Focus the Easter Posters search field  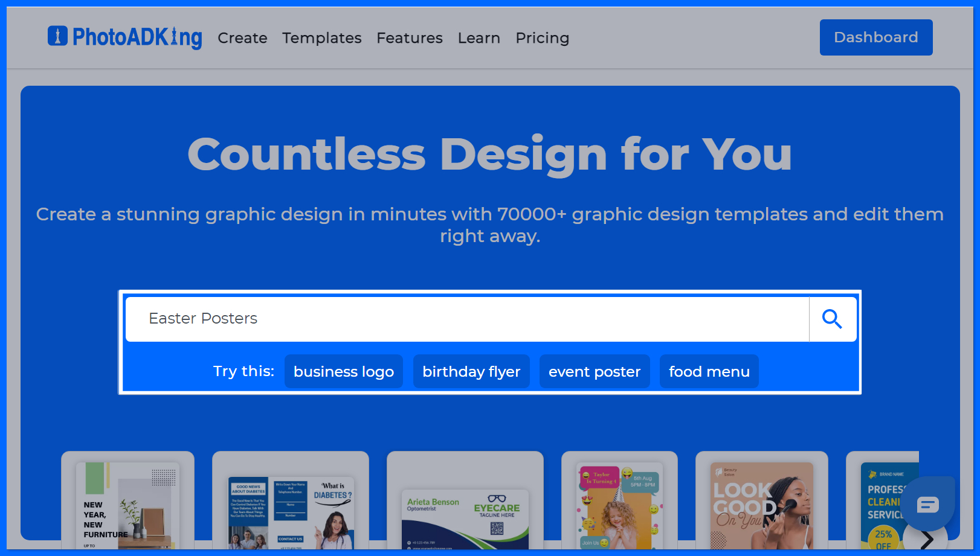[x=467, y=319]
